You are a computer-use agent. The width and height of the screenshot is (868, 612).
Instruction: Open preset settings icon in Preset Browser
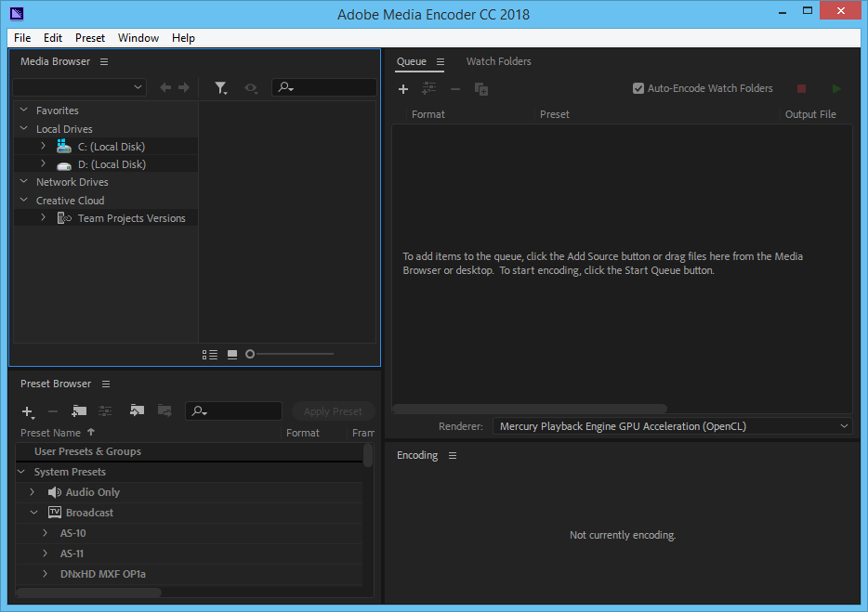coord(105,410)
